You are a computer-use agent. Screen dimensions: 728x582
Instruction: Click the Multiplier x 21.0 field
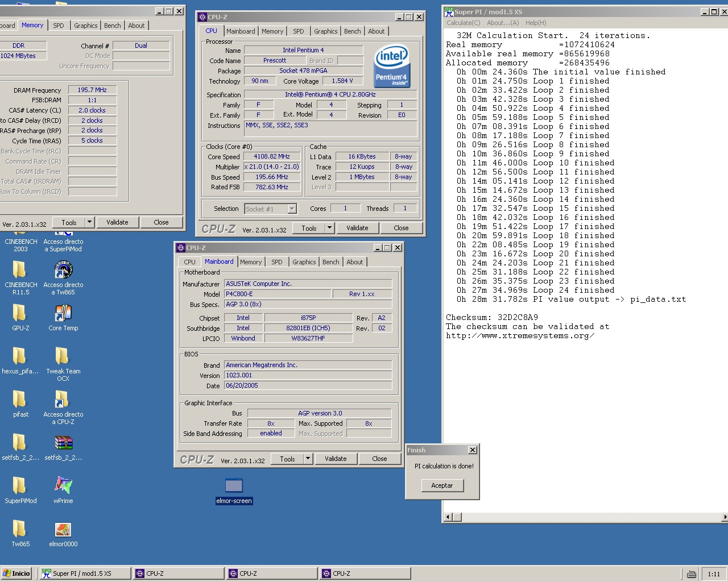coord(272,167)
